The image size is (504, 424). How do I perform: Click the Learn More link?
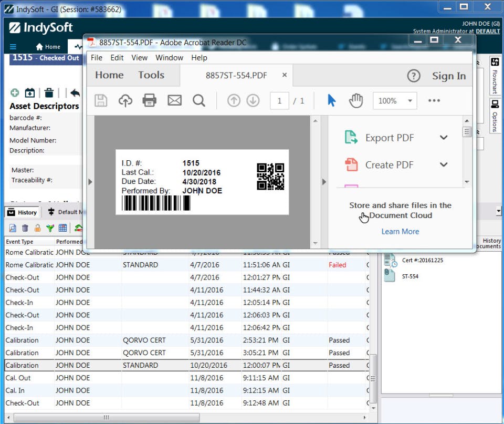pos(400,231)
